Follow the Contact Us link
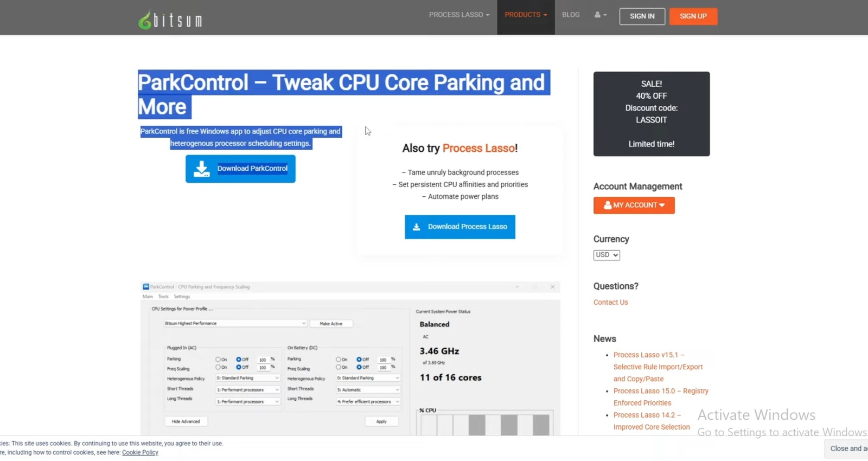The image size is (868, 461). (x=610, y=302)
